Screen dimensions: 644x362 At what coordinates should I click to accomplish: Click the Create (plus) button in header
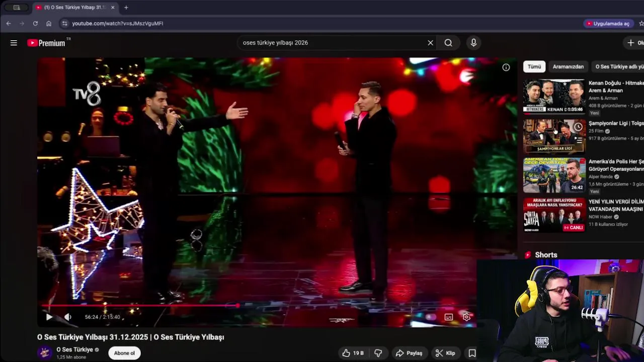634,43
